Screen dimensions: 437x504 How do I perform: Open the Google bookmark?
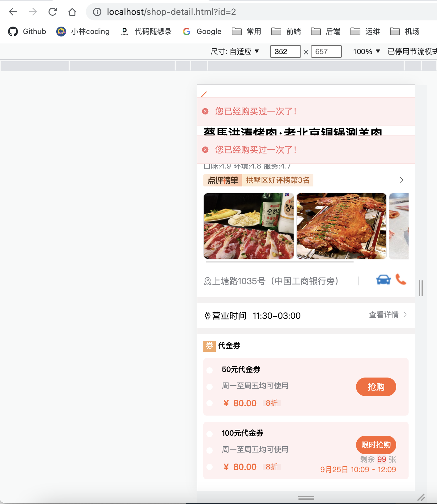[202, 32]
